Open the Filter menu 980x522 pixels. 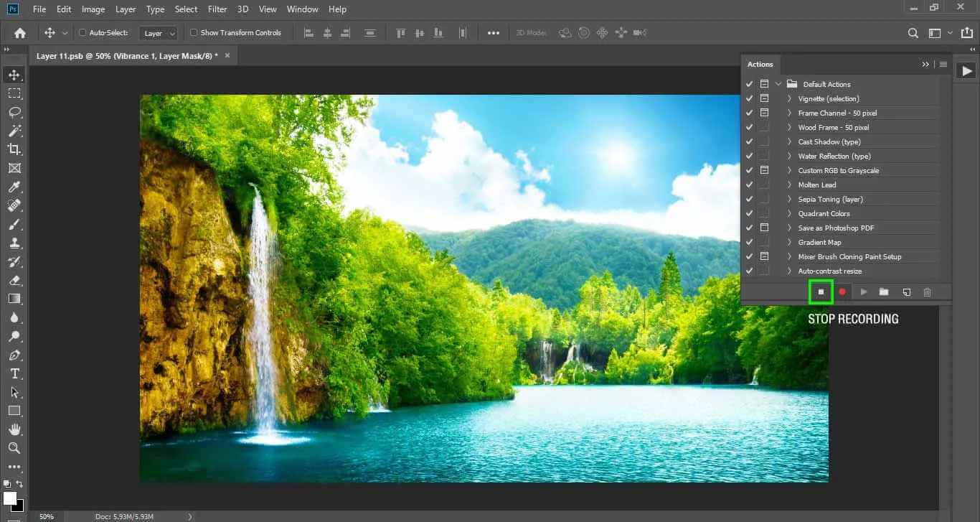click(217, 9)
